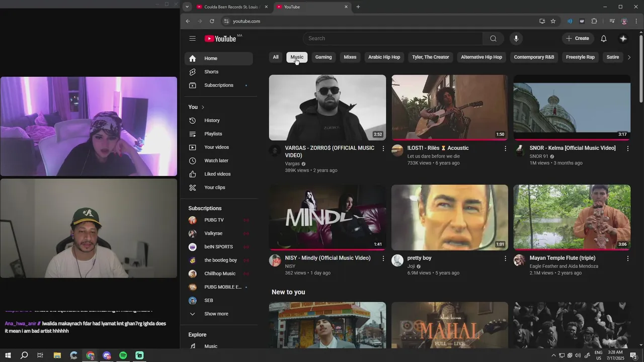This screenshot has width=644, height=362.
Task: Open the Chillhop Music subscription
Action: coord(219,274)
